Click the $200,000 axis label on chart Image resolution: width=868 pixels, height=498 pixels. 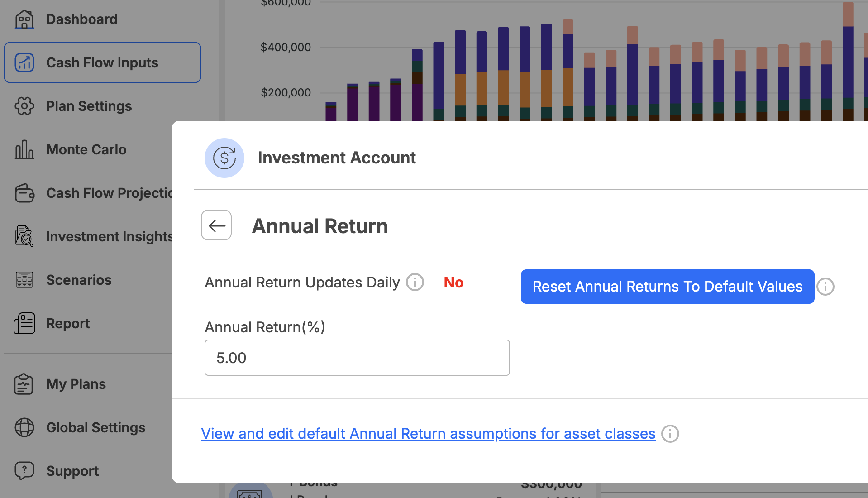(x=286, y=92)
